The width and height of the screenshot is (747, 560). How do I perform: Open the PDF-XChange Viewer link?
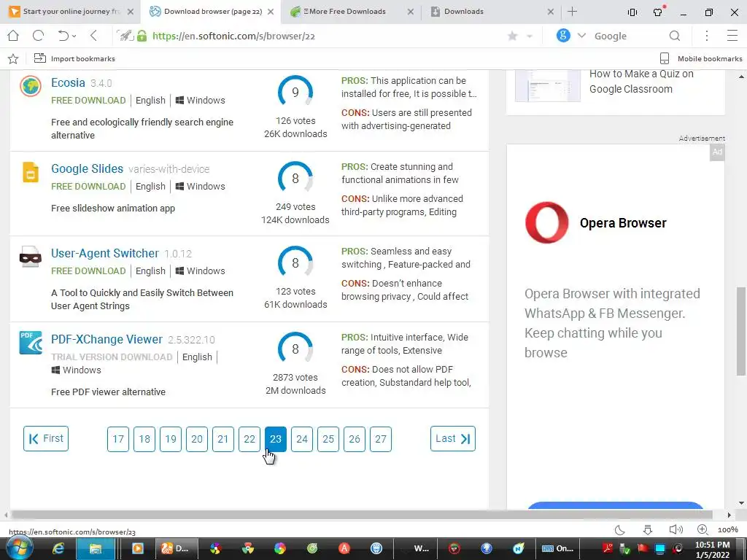(x=107, y=339)
